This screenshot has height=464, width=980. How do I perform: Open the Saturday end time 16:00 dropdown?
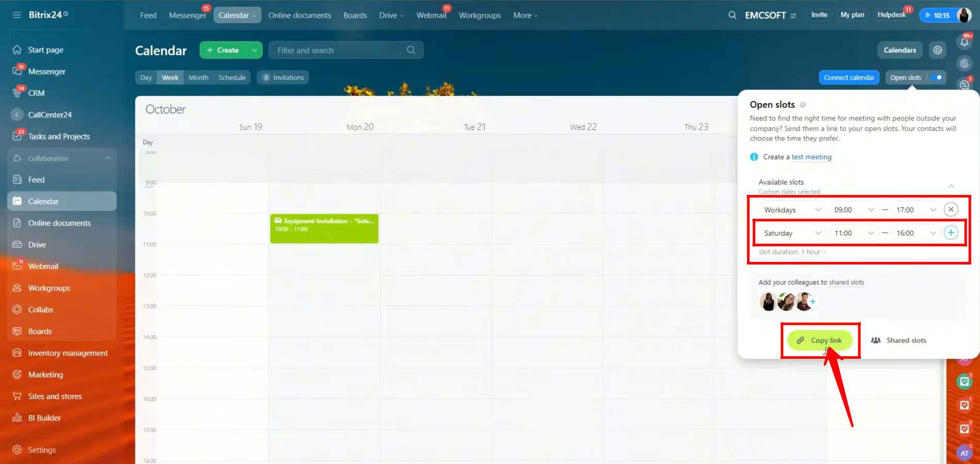tap(916, 233)
